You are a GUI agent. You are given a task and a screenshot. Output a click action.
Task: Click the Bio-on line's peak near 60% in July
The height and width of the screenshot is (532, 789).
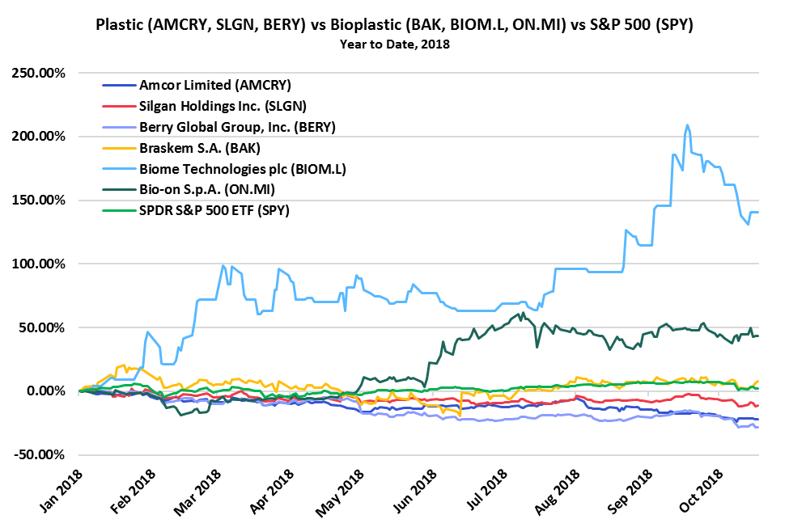[524, 313]
